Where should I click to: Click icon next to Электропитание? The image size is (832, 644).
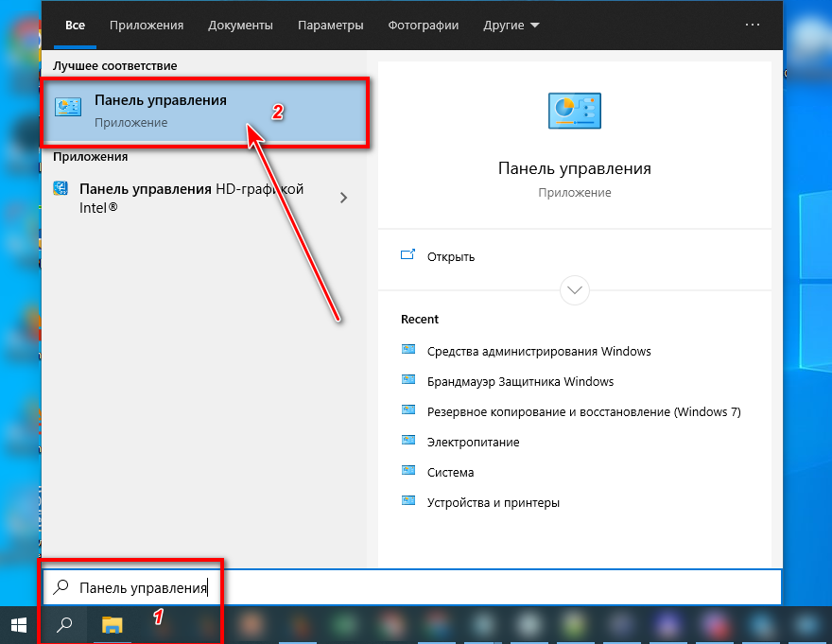[408, 440]
